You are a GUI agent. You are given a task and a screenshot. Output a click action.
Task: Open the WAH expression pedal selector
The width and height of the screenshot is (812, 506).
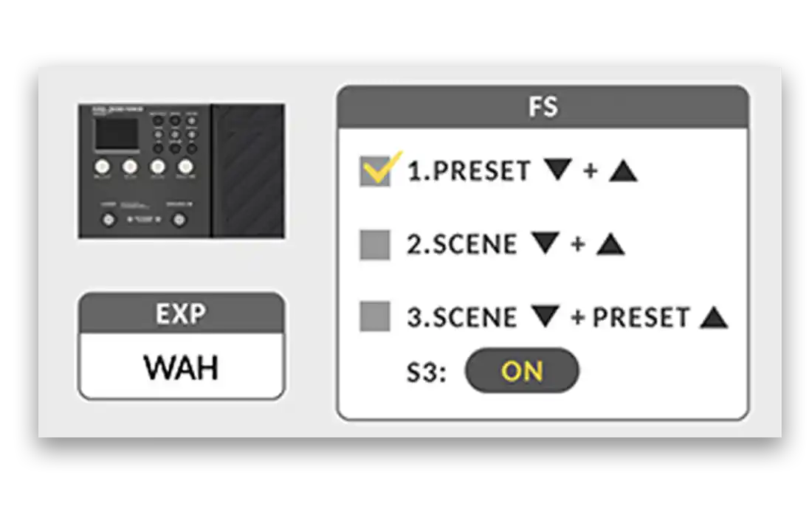pyautogui.click(x=182, y=367)
